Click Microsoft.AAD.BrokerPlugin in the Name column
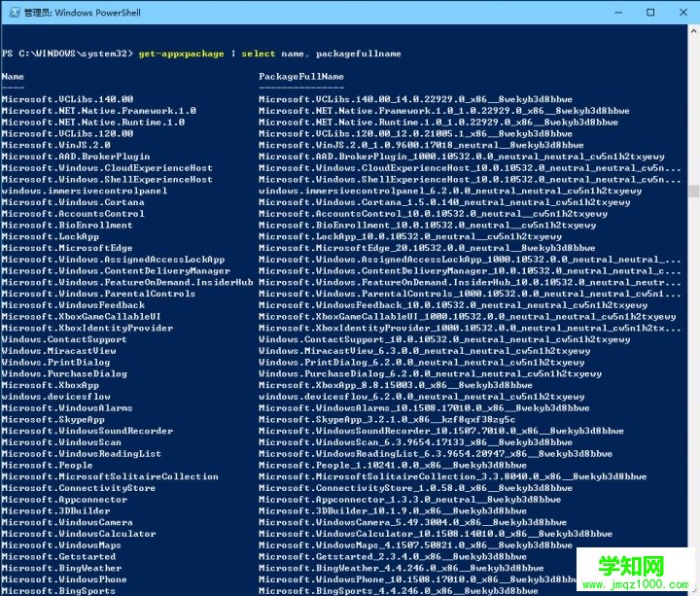 coord(76,157)
